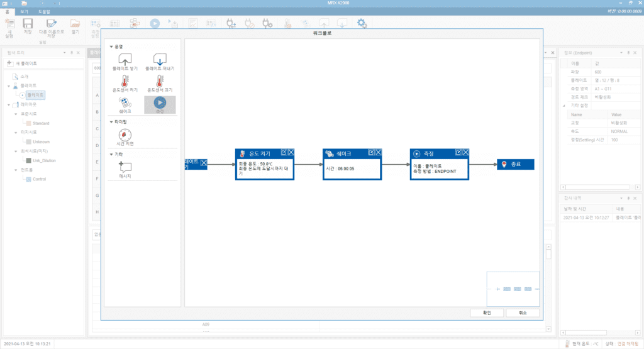This screenshot has width=644, height=349.
Task: Confirm workflow with 확인 button
Action: pos(486,313)
